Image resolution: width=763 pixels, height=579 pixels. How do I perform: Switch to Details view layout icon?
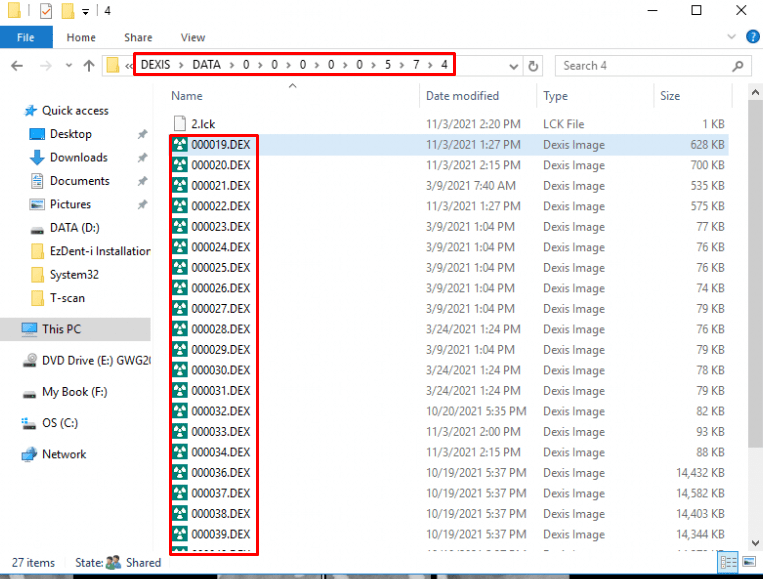[x=728, y=563]
